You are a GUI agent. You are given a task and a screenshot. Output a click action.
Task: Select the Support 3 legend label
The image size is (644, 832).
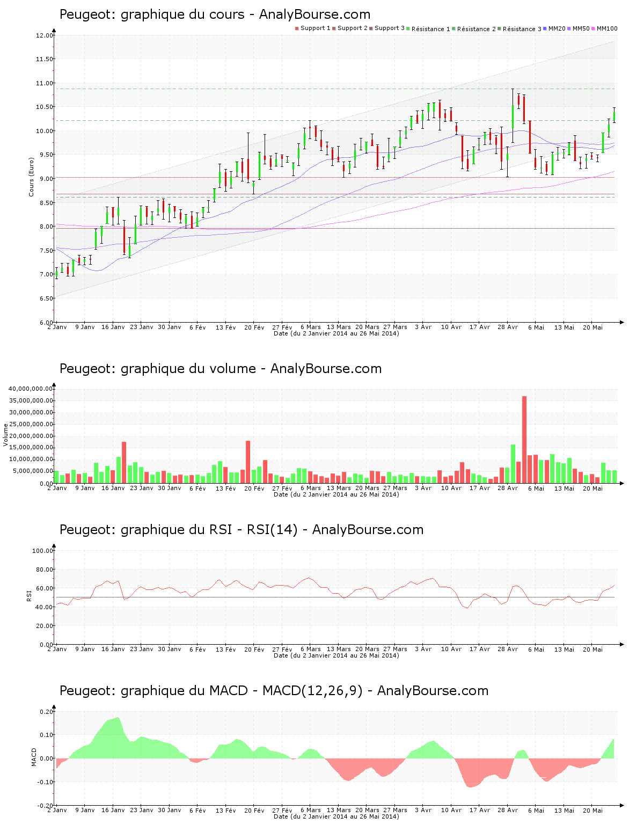[x=390, y=28]
